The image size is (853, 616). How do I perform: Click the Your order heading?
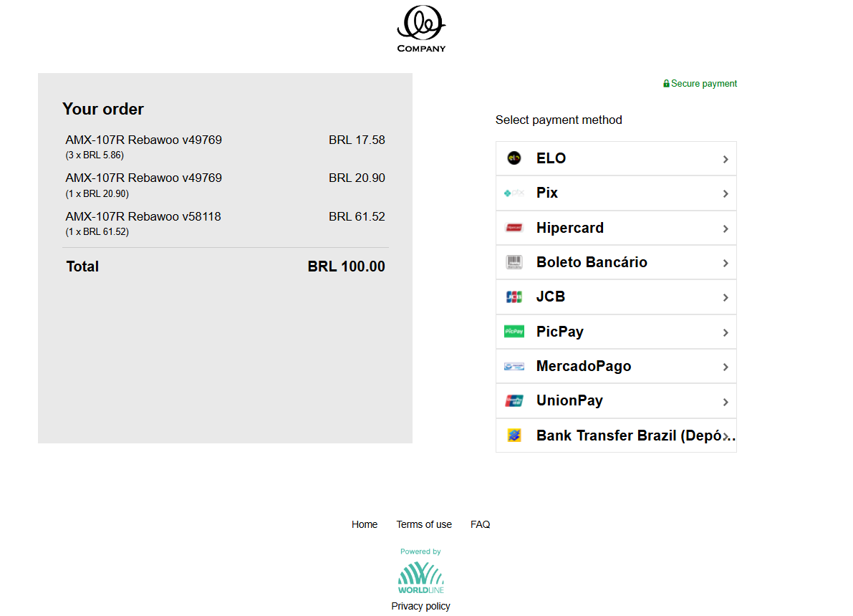tap(103, 109)
